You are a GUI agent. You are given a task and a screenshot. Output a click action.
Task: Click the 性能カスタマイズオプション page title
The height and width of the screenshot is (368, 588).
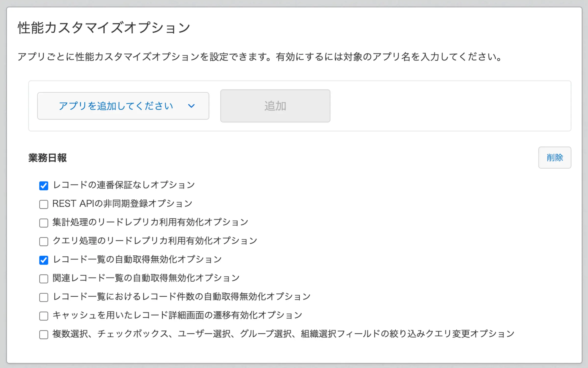coord(104,27)
